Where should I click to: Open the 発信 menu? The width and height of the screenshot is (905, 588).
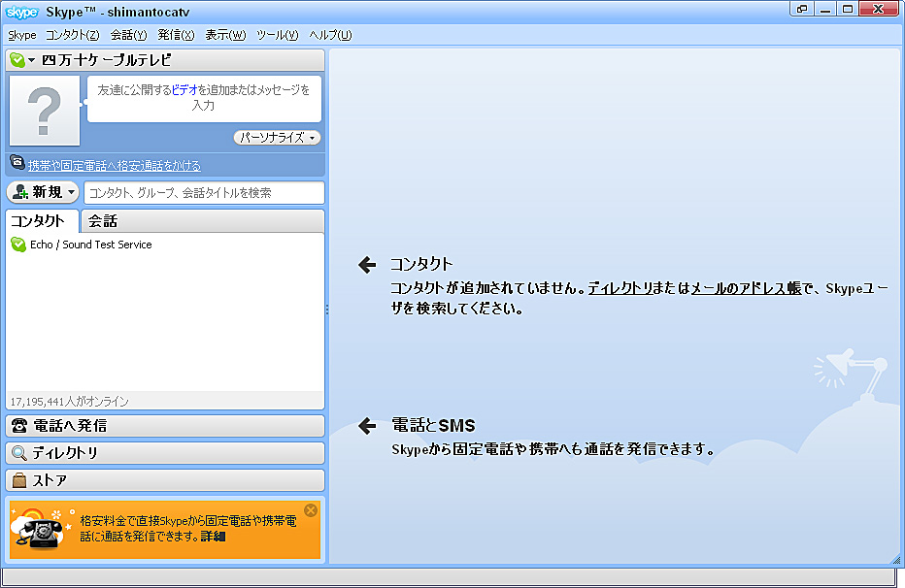click(176, 35)
